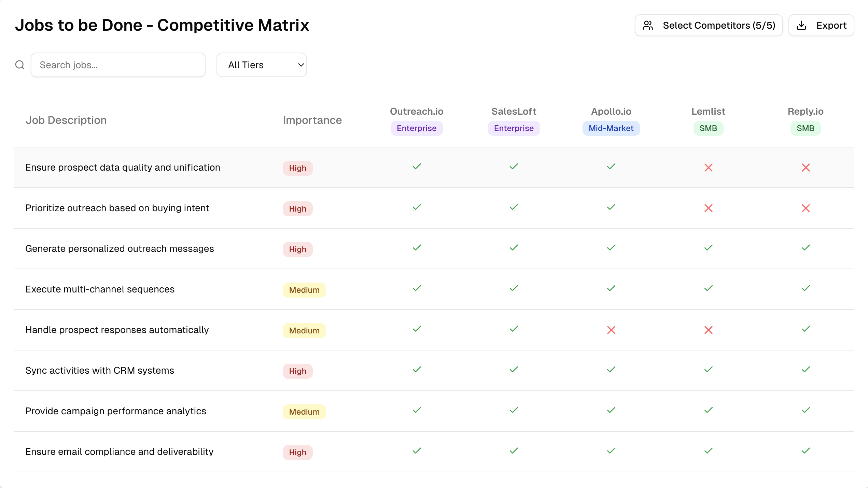Click Medium badge for multi-channel sequences
This screenshot has height=488, width=868.
coord(304,290)
